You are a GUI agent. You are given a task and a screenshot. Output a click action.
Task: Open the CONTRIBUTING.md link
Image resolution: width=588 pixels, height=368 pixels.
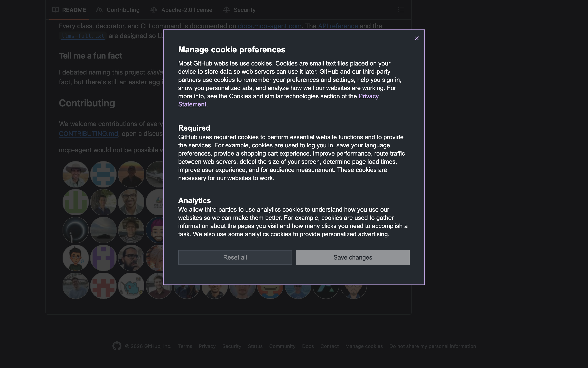coord(89,134)
